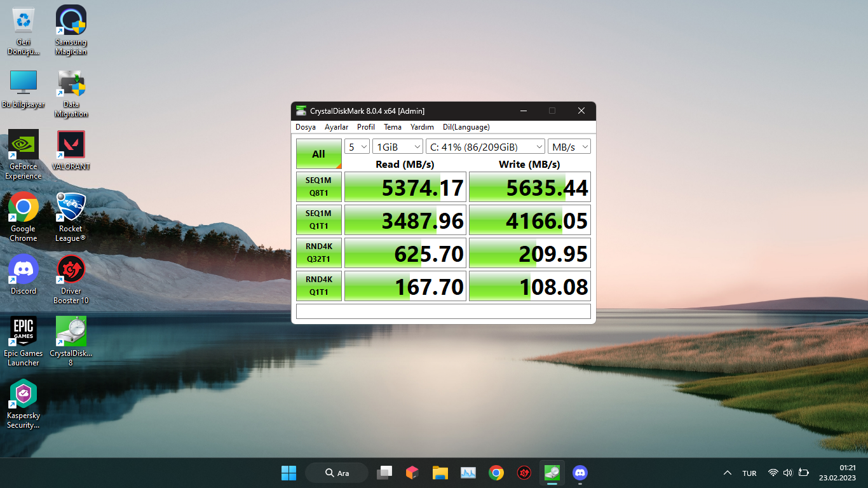Select the Discord desktop shortcut
The width and height of the screenshot is (868, 488).
(x=24, y=274)
